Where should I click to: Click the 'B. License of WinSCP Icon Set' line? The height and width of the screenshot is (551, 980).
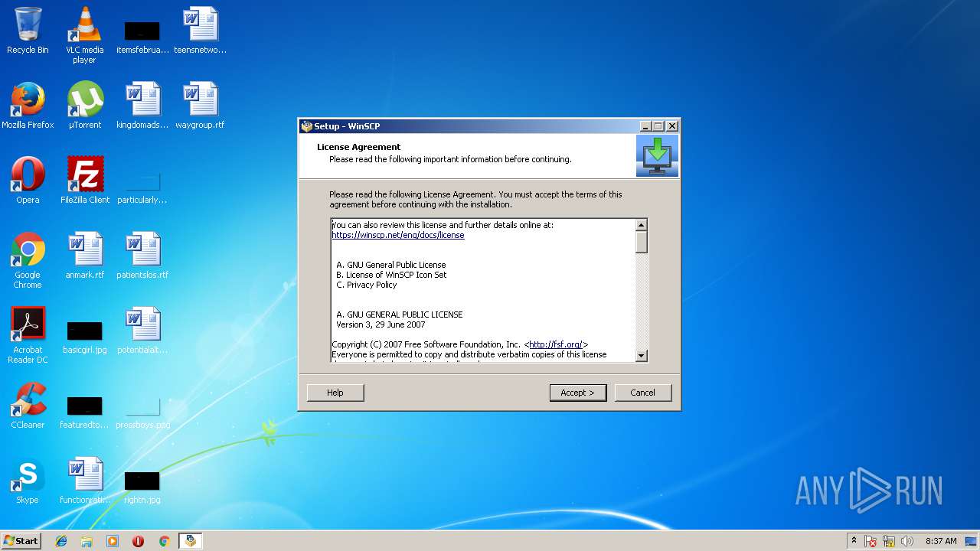tap(391, 275)
